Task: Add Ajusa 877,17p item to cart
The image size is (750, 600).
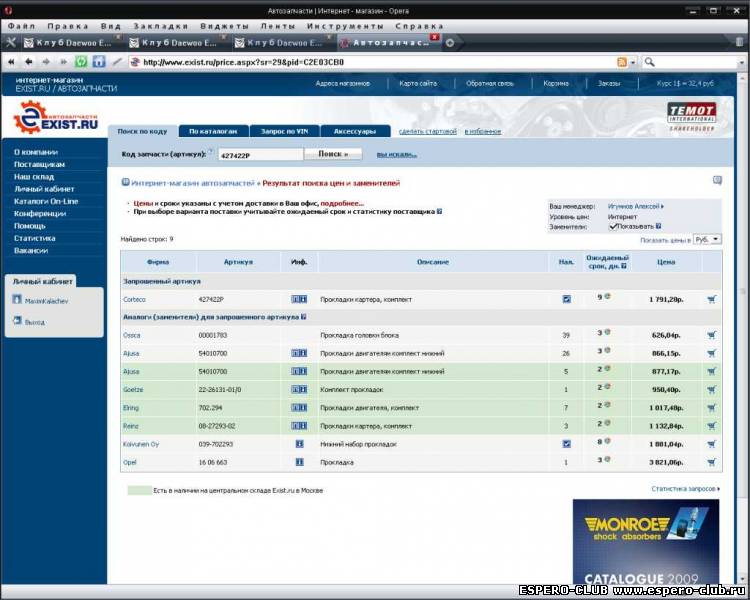Action: tap(711, 371)
